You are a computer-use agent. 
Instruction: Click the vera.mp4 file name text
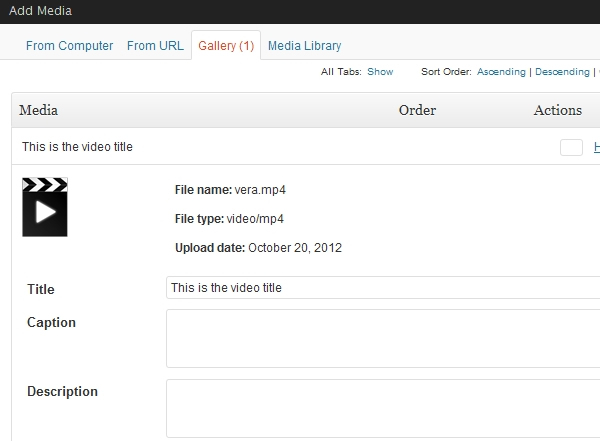click(x=266, y=189)
